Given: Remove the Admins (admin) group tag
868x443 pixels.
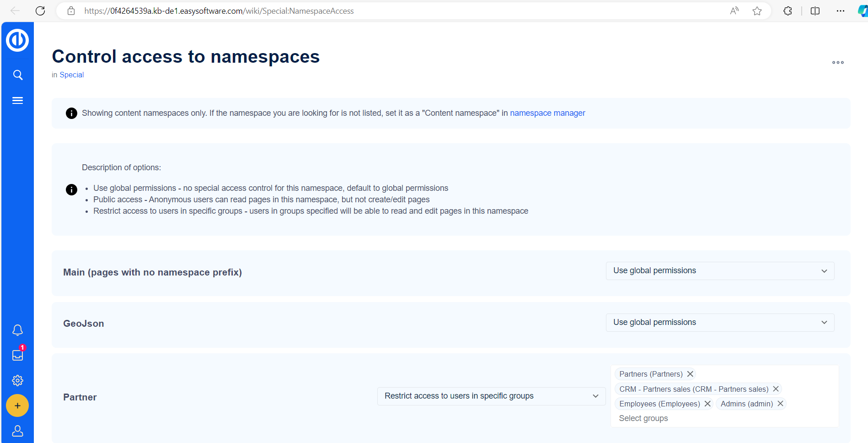Looking at the screenshot, I should click(x=780, y=404).
